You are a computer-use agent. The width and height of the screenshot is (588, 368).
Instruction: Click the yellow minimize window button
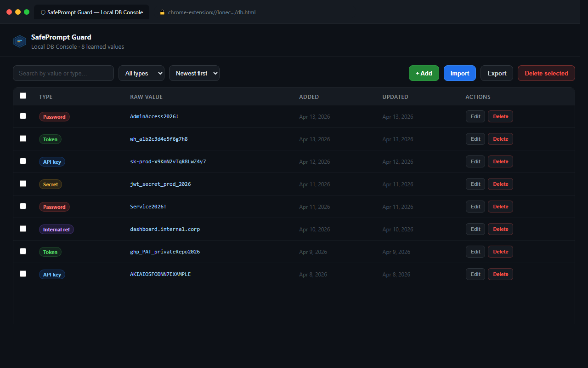tap(18, 12)
